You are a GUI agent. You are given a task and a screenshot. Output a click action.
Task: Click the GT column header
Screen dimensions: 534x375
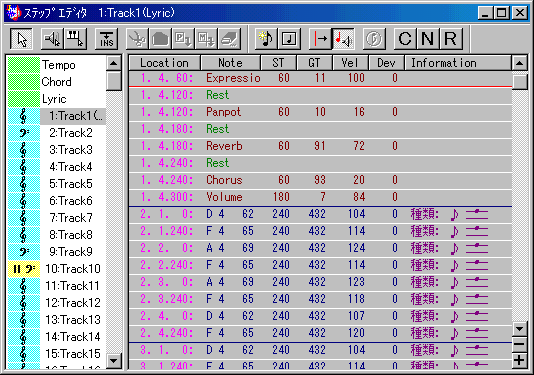click(314, 63)
